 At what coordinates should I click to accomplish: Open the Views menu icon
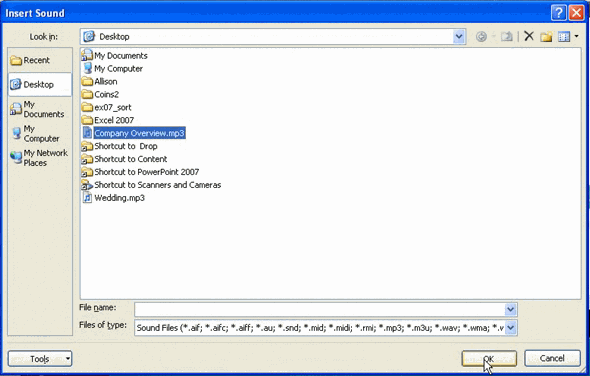coord(568,37)
